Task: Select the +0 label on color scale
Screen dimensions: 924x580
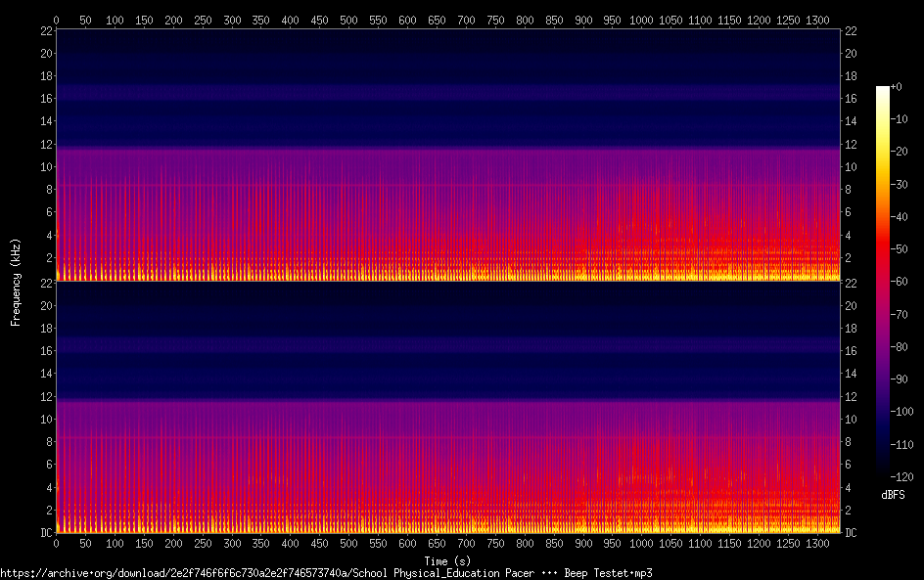Action: (897, 88)
